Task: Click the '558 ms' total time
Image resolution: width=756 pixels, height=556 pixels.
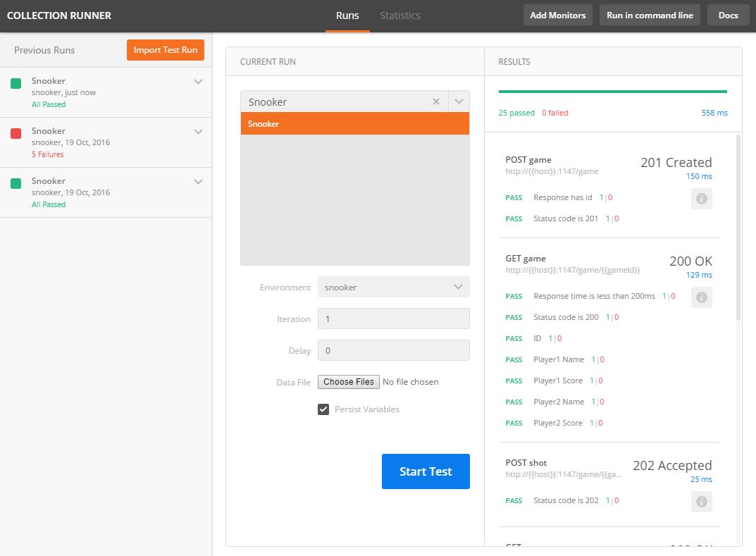Action: coord(714,113)
